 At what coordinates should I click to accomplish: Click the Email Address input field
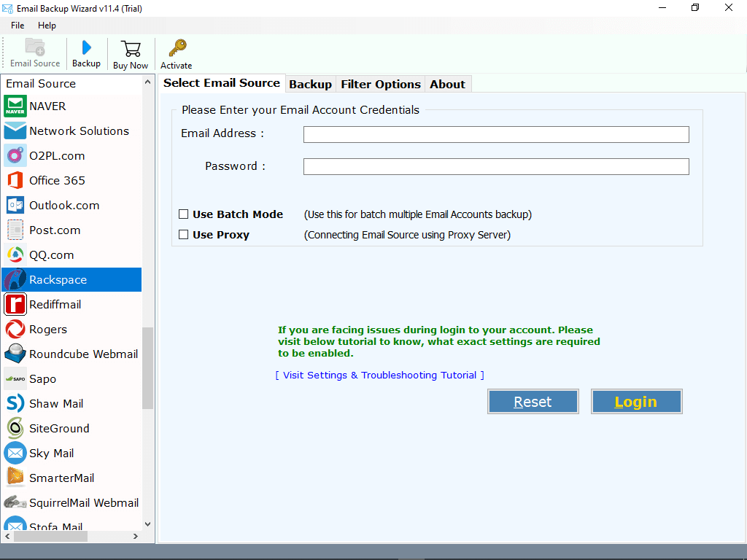496,134
